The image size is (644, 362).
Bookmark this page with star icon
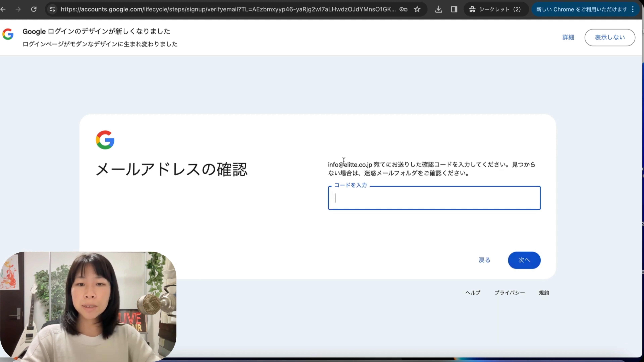pos(417,9)
